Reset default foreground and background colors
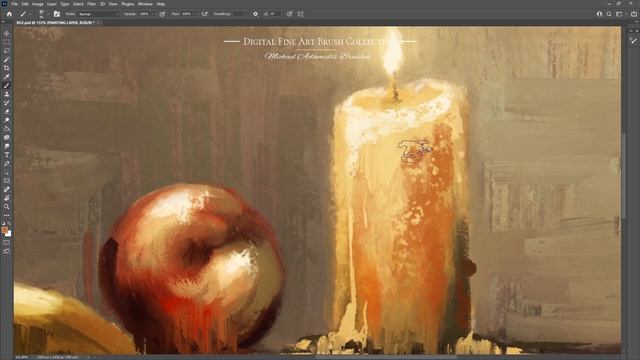Image resolution: width=640 pixels, height=360 pixels. point(4,224)
